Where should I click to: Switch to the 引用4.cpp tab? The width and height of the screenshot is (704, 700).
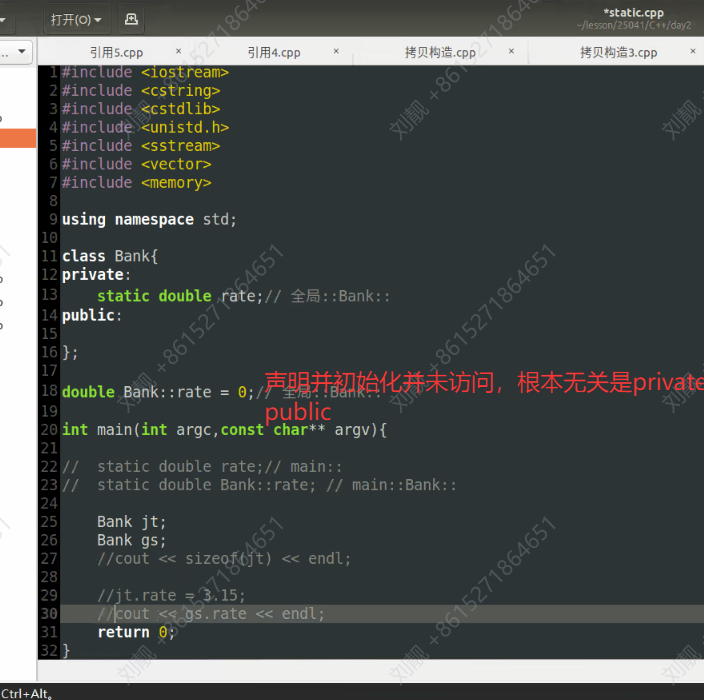pos(274,53)
